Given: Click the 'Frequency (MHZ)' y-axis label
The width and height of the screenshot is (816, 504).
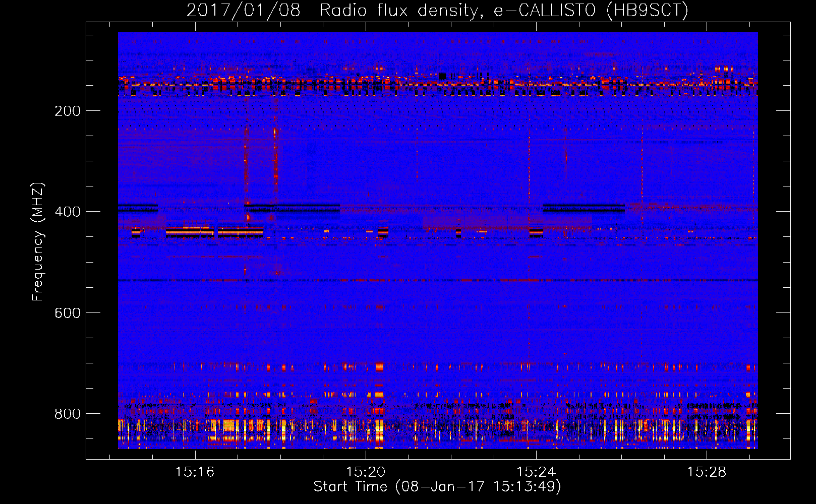Looking at the screenshot, I should point(38,242).
